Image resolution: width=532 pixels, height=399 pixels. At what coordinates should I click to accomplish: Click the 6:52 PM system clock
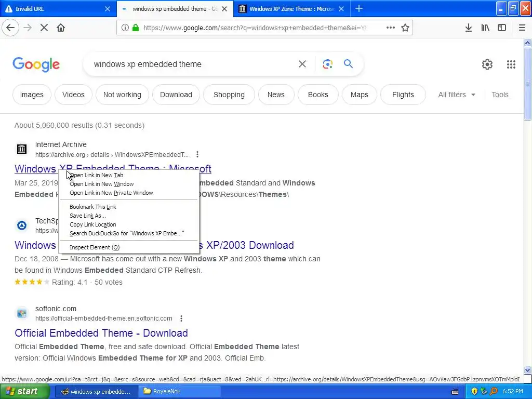point(513,391)
